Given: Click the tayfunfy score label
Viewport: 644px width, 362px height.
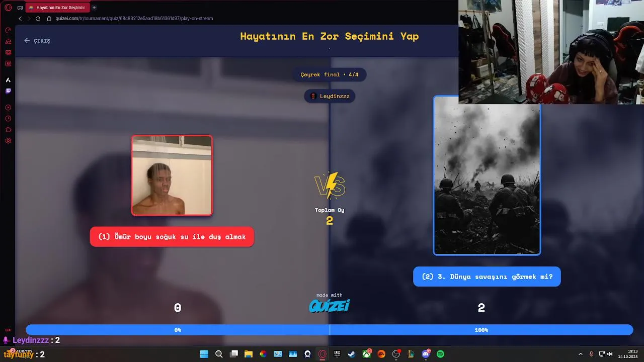Looking at the screenshot, I should (24, 354).
